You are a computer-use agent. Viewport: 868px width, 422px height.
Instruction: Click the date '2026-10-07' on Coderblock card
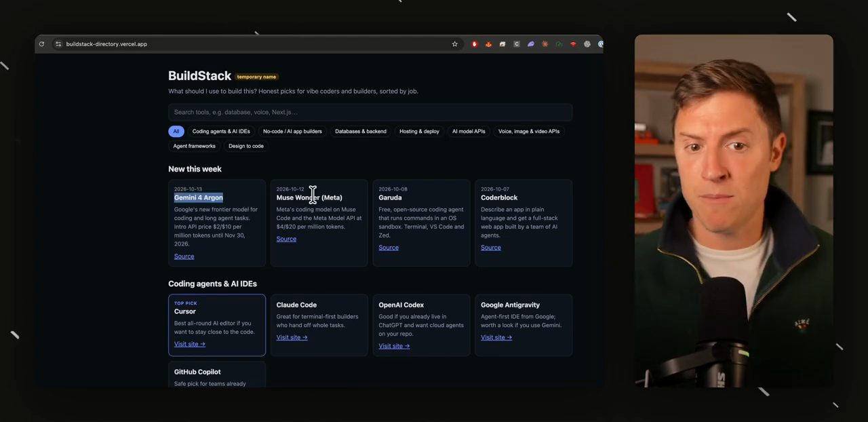495,189
